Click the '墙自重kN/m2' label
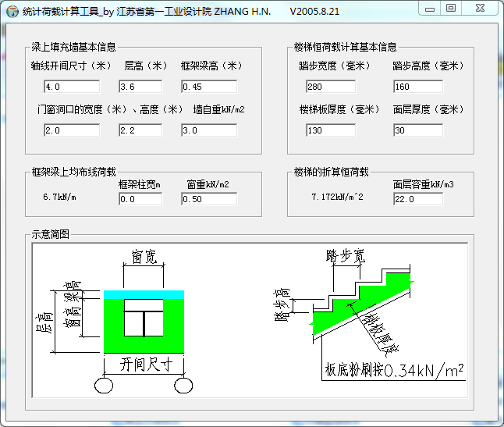 coord(219,109)
